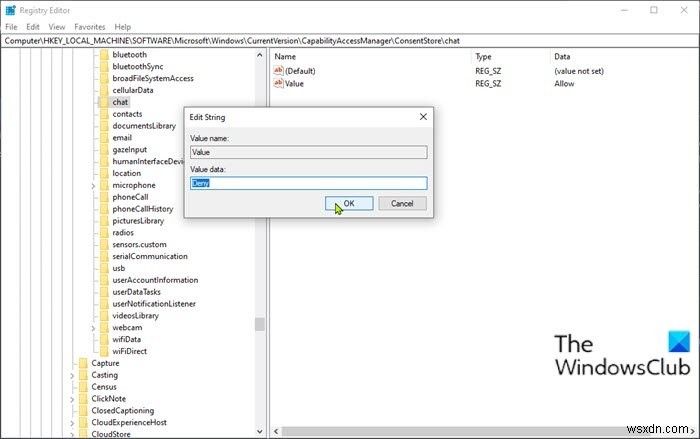Open the View menu

57,27
